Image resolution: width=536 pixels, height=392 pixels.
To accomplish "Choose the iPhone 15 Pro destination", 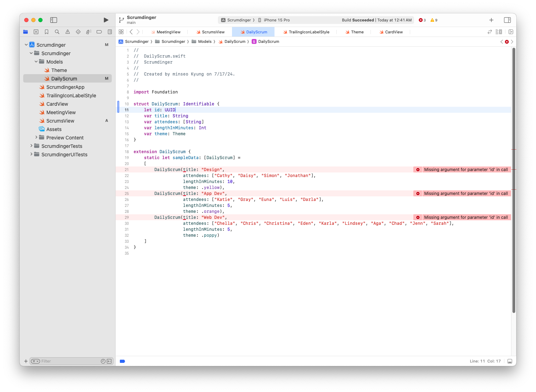I will 274,20.
